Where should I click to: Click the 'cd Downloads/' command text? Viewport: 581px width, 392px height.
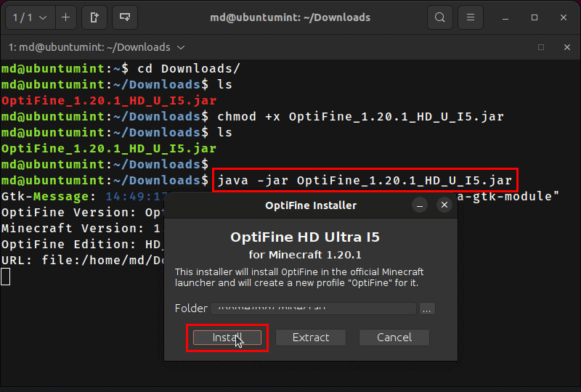click(189, 69)
